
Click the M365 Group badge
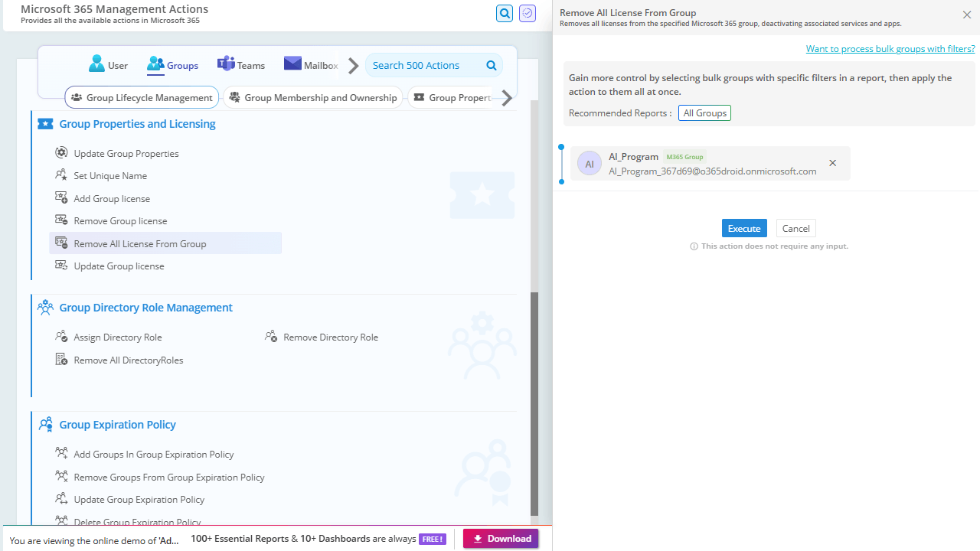pyautogui.click(x=684, y=157)
